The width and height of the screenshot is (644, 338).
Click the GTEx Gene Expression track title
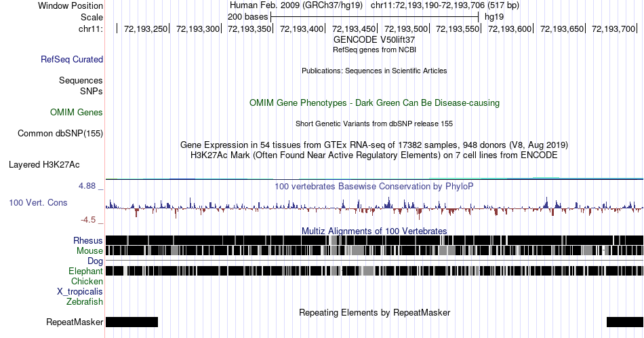click(374, 145)
